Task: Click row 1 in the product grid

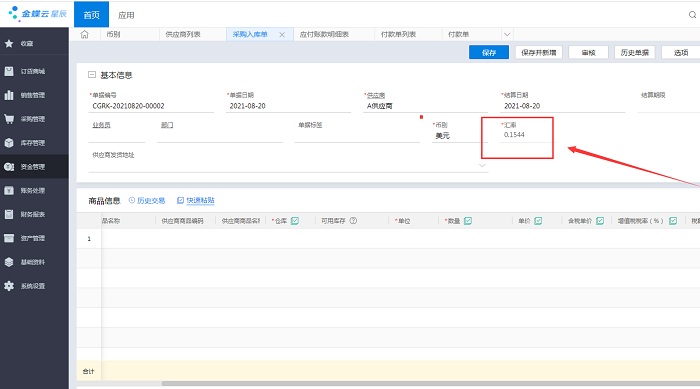Action: [388, 239]
